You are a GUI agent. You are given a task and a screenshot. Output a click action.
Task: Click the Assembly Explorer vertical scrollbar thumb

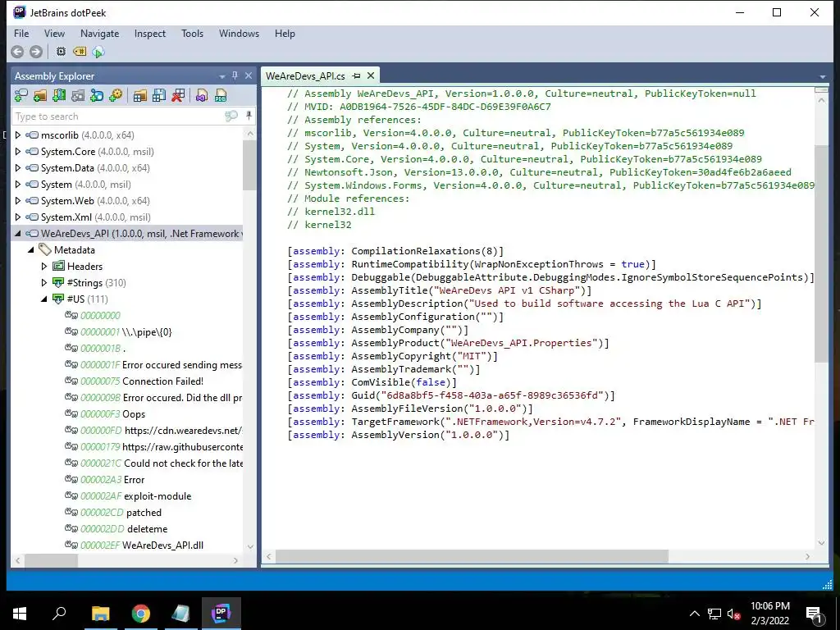tap(249, 165)
